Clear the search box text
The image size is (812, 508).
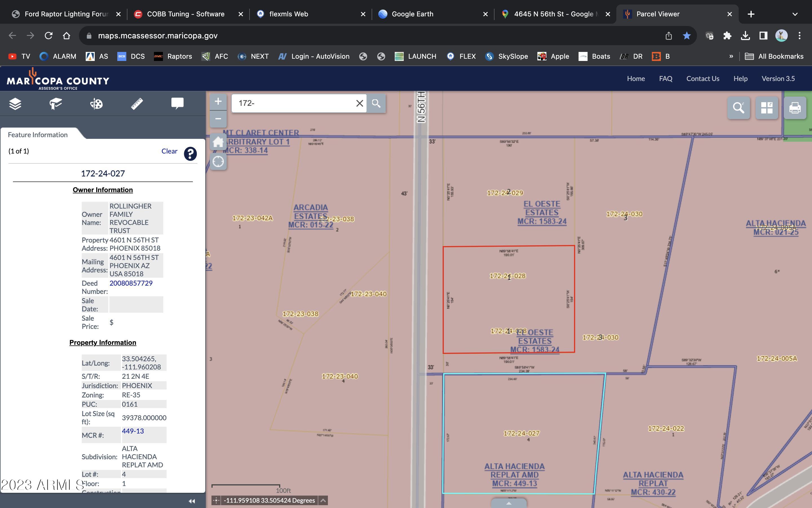click(359, 103)
